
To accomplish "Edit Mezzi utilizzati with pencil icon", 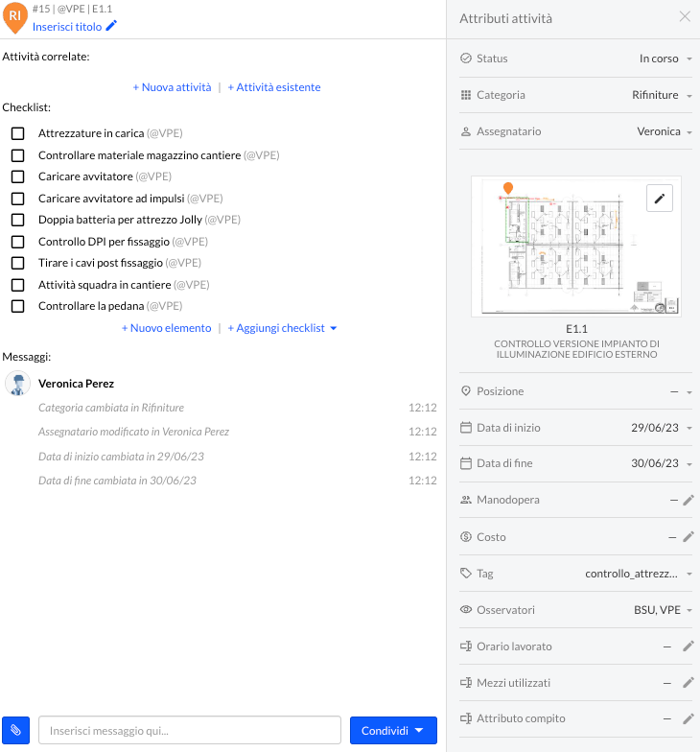I will pos(688,683).
